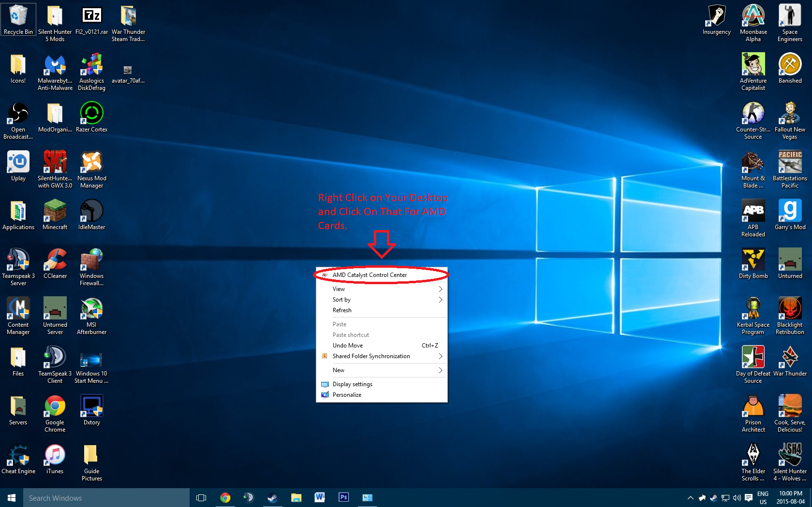Open Auslogics DiskDefrag shortcut

(x=92, y=72)
